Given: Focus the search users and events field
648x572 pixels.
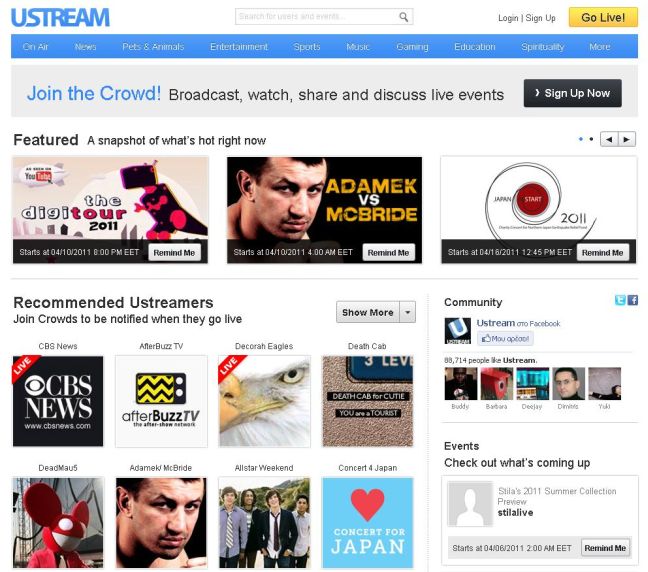Looking at the screenshot, I should click(x=315, y=17).
